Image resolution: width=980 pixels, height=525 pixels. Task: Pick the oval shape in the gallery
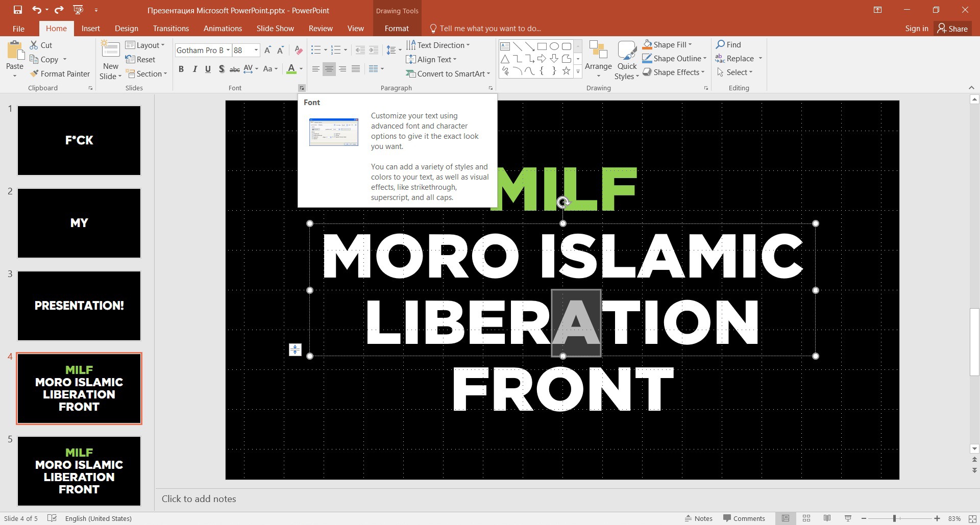554,46
